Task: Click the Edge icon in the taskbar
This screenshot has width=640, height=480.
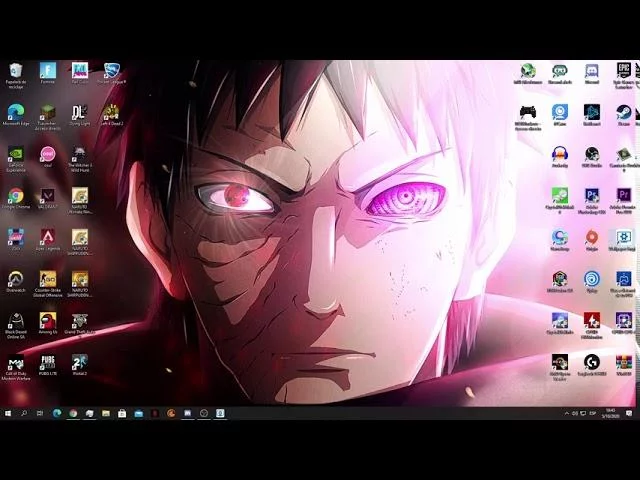Action: click(x=57, y=413)
